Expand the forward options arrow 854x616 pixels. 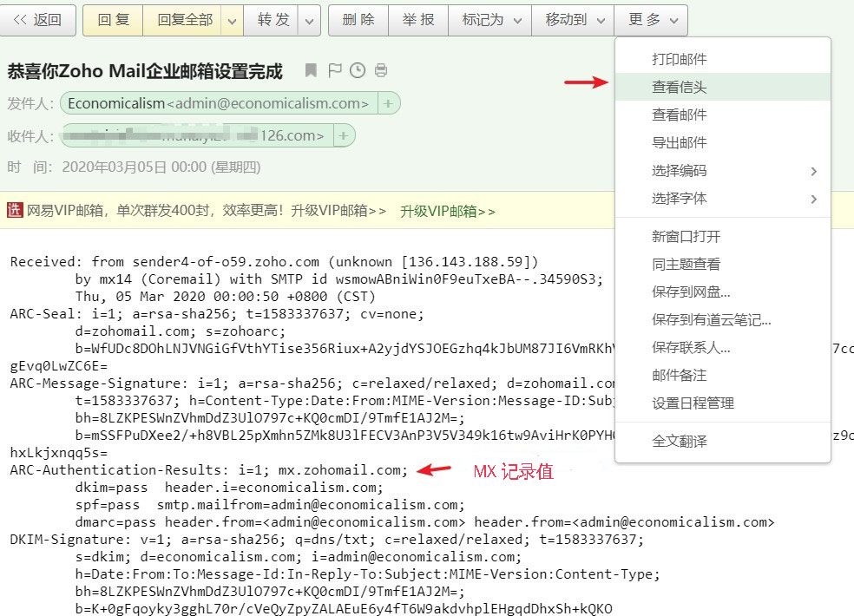[x=309, y=21]
